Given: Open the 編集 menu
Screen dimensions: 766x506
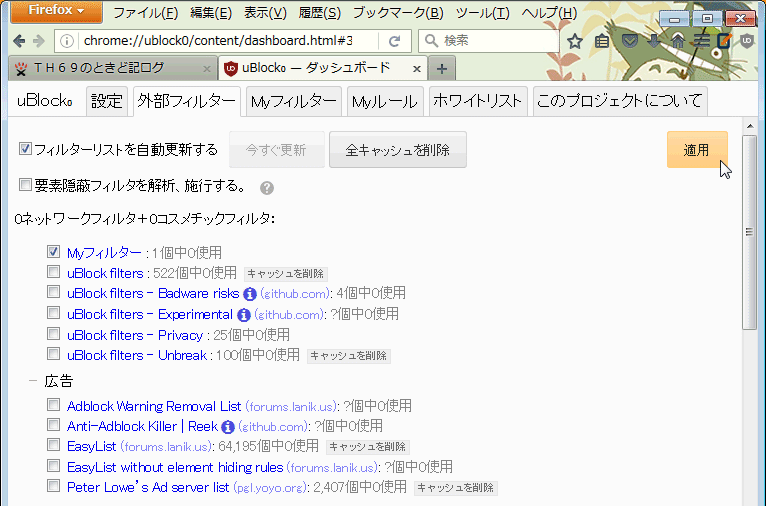Looking at the screenshot, I should click(x=211, y=13).
